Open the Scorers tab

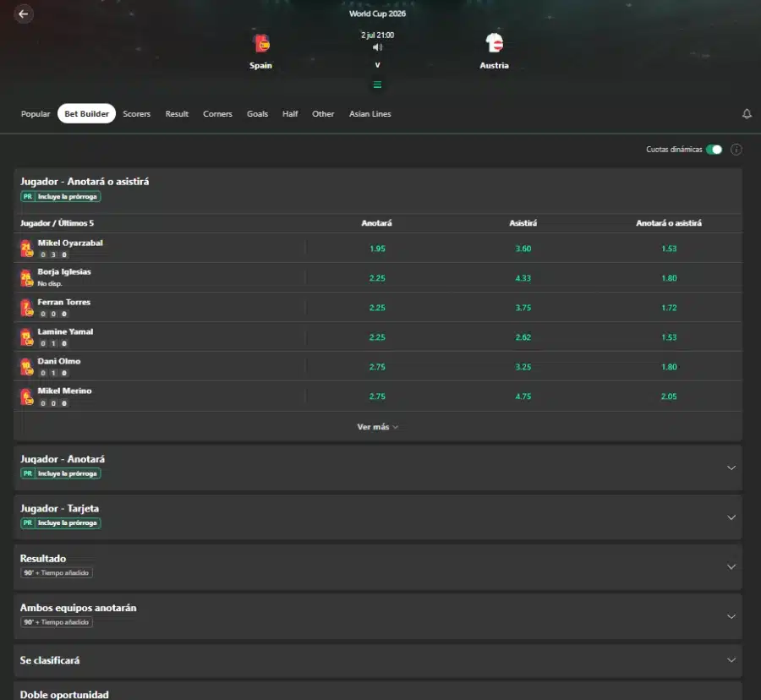pyautogui.click(x=136, y=113)
